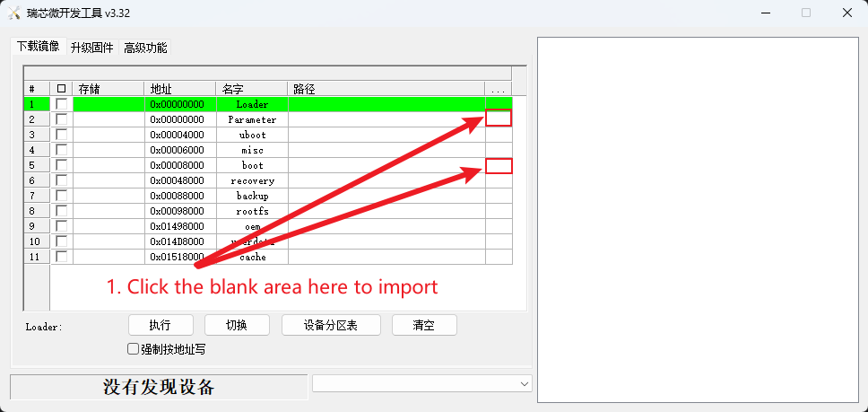Open the 升级固件 tab
The image size is (868, 412).
(91, 48)
